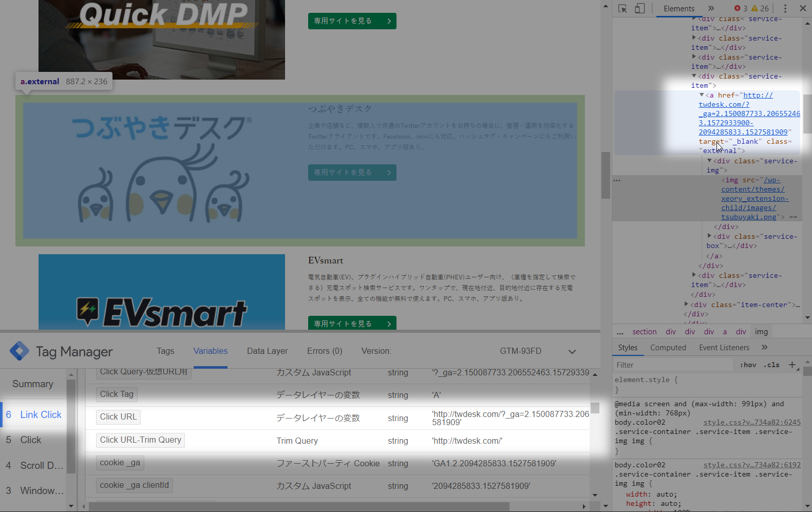The height and width of the screenshot is (512, 812).
Task: Click the つぶやきデスク 専用サイトを見る button
Action: [352, 173]
